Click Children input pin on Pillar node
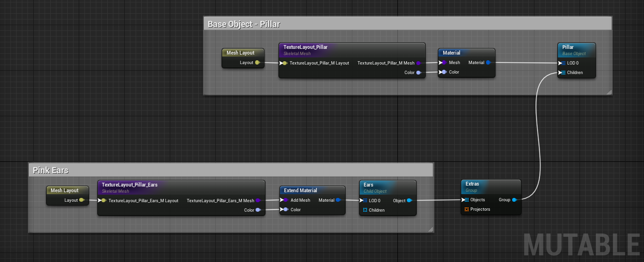 tap(563, 73)
